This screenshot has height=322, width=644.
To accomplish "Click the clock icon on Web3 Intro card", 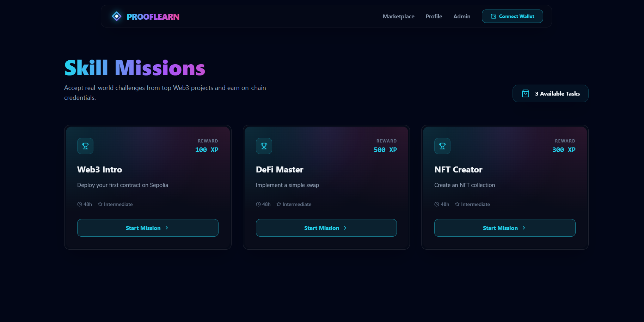I will [x=80, y=204].
